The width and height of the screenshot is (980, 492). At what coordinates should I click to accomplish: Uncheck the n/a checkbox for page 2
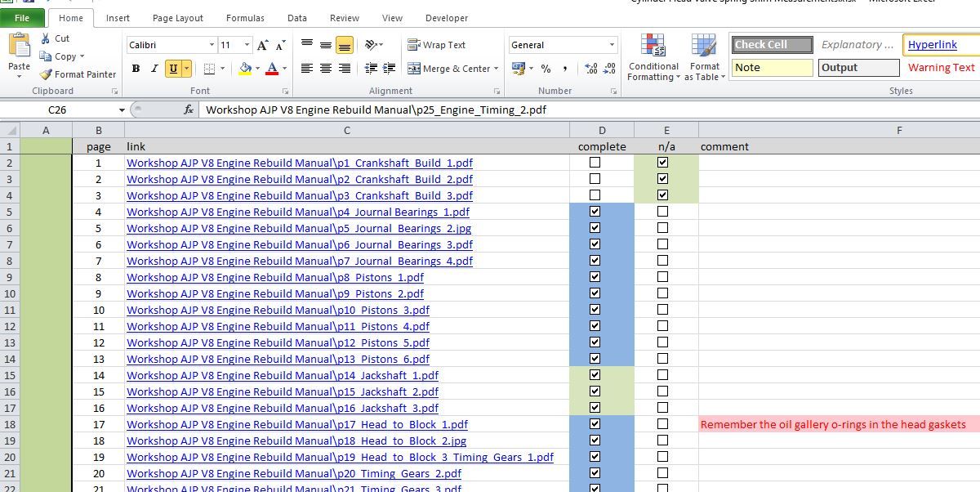pos(662,179)
